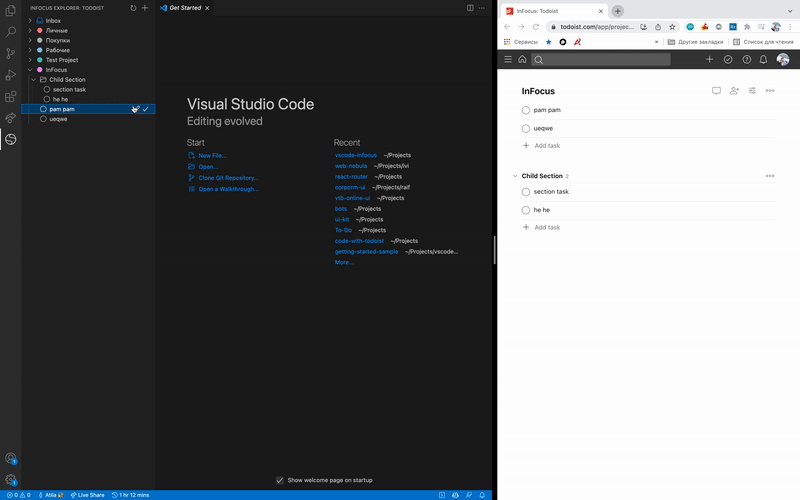This screenshot has width=800, height=500.
Task: Open the Source Control view icon
Action: 10,54
